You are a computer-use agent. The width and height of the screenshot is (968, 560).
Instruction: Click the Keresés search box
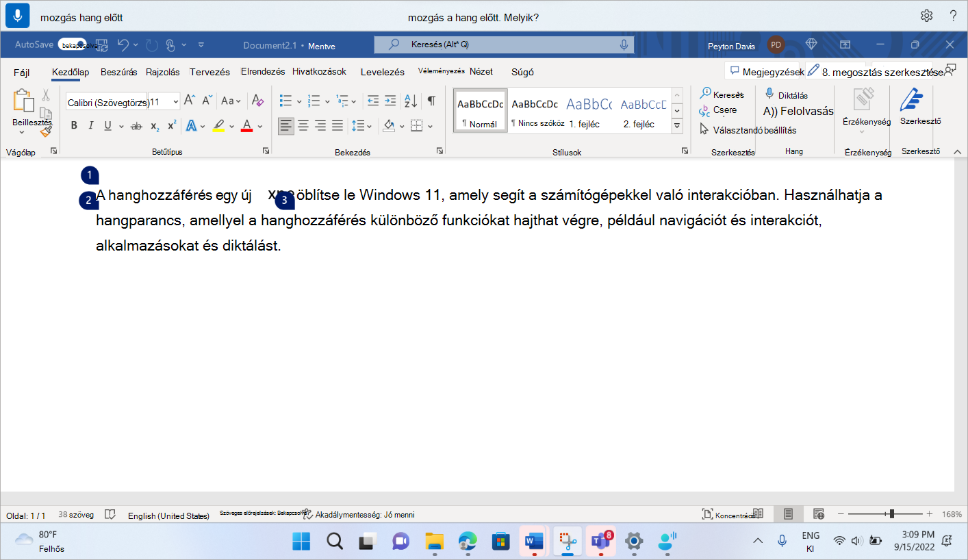504,44
